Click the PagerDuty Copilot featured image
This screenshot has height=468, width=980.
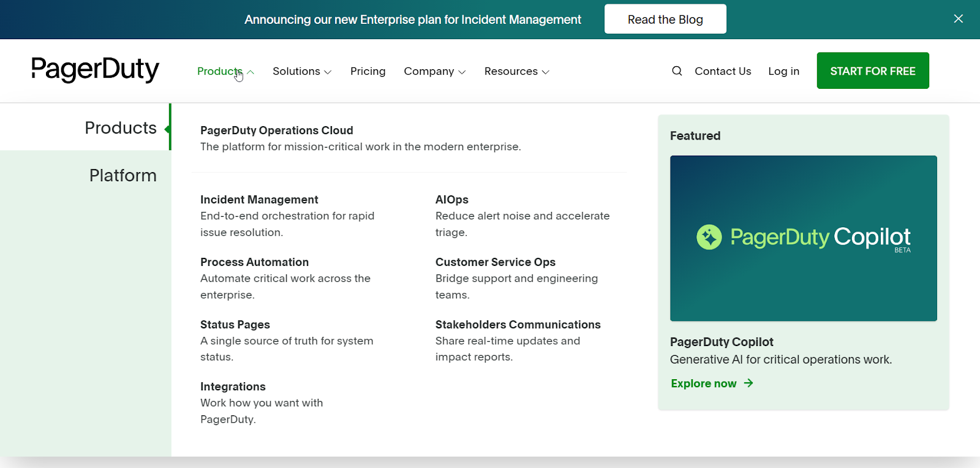(x=804, y=238)
